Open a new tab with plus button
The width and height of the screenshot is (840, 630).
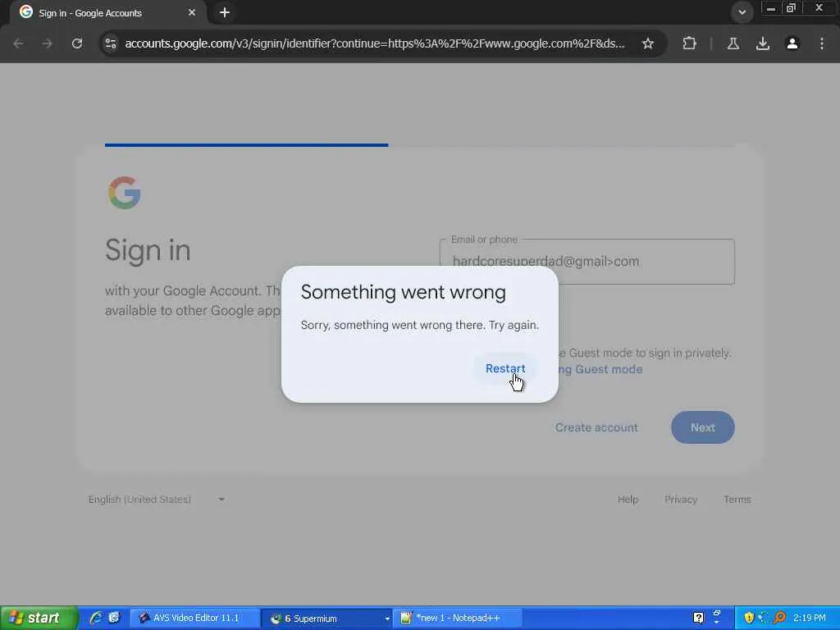[225, 12]
